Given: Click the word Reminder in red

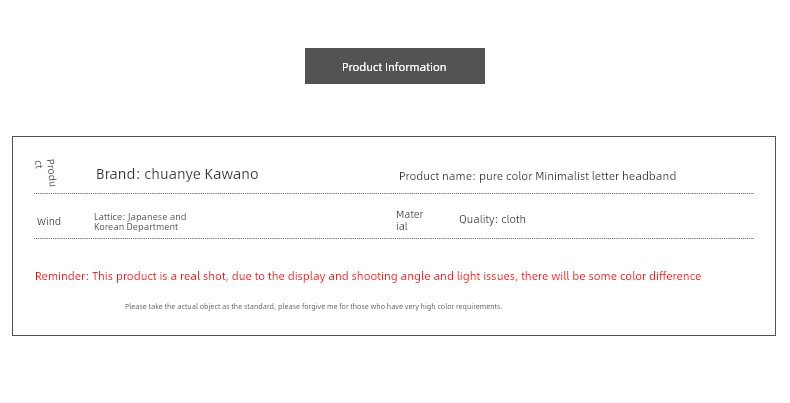Looking at the screenshot, I should [62, 276].
